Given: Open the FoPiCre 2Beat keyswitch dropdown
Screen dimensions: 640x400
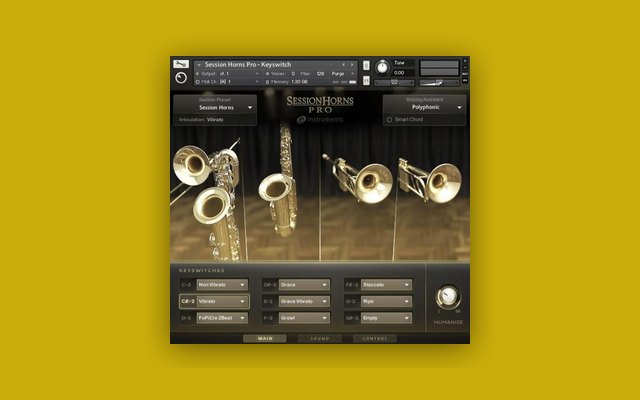Looking at the screenshot, I should (222, 318).
